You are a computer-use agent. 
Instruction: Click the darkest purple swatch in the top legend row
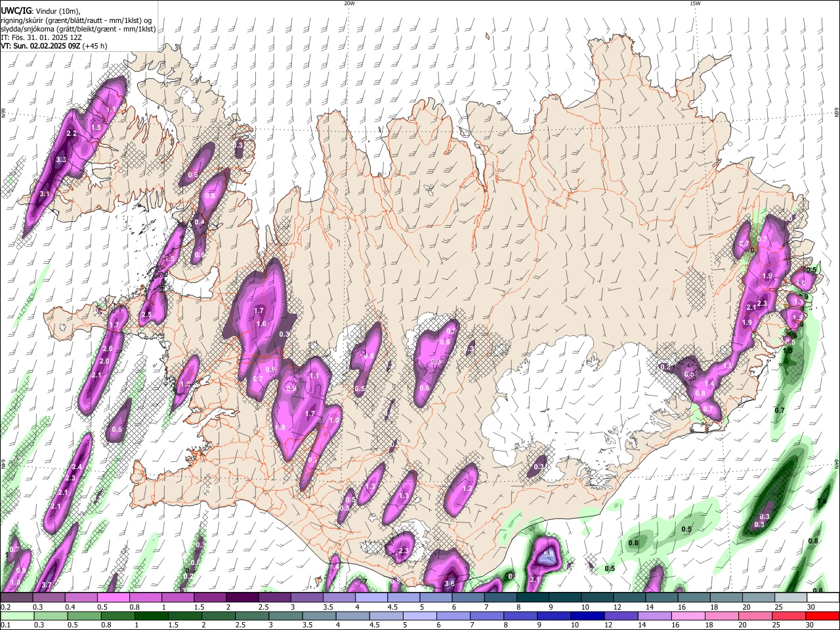[241, 598]
